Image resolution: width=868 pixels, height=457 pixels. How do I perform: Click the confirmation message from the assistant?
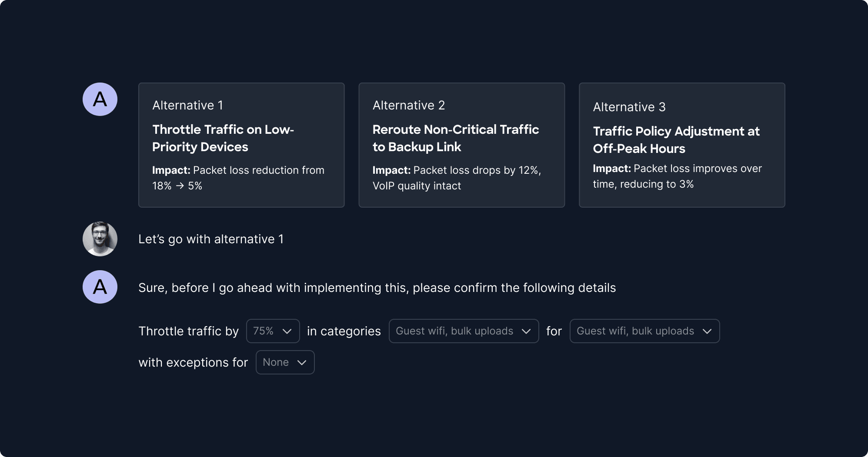click(x=377, y=287)
